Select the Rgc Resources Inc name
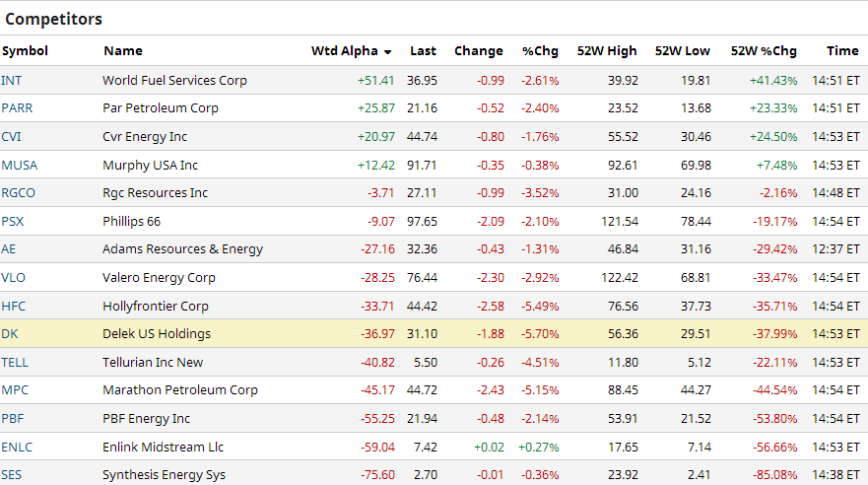 [x=155, y=192]
